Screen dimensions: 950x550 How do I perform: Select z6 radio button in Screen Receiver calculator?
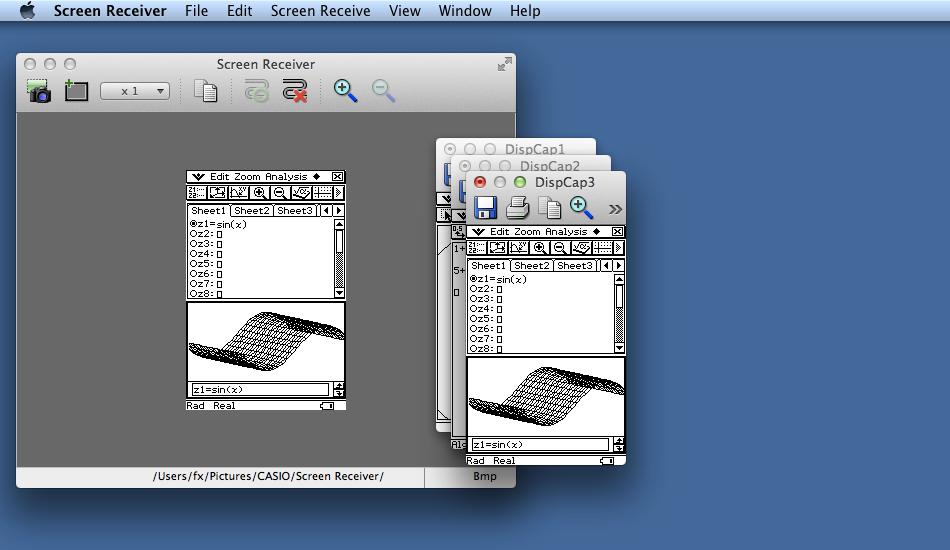(x=193, y=274)
